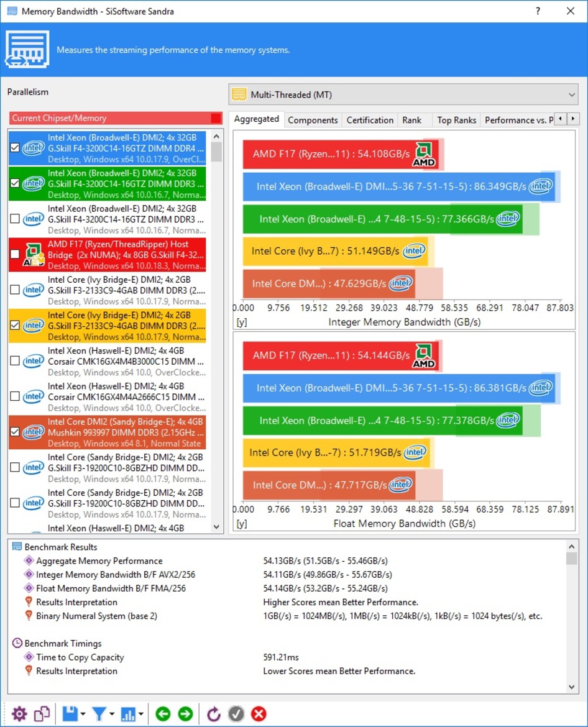
Task: Click the value 54.13GB/s (51.5GB/s - 55.46GB/s)
Action: tap(326, 560)
